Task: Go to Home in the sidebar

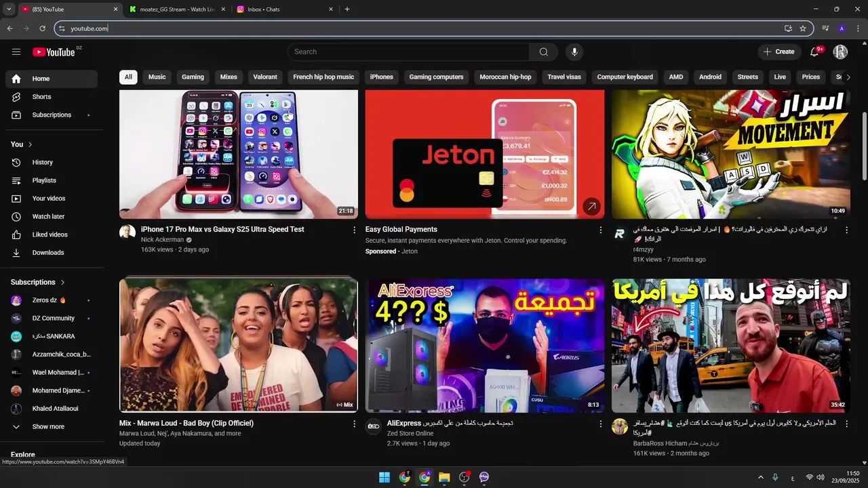Action: (52, 79)
